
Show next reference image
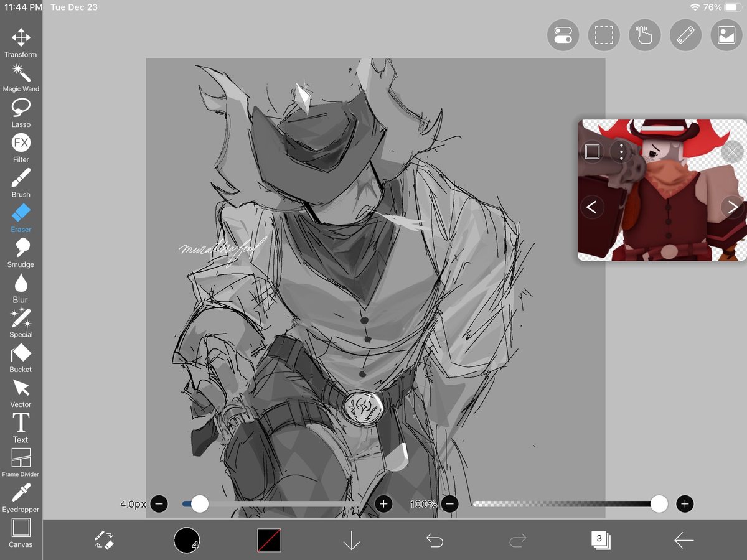[733, 207]
